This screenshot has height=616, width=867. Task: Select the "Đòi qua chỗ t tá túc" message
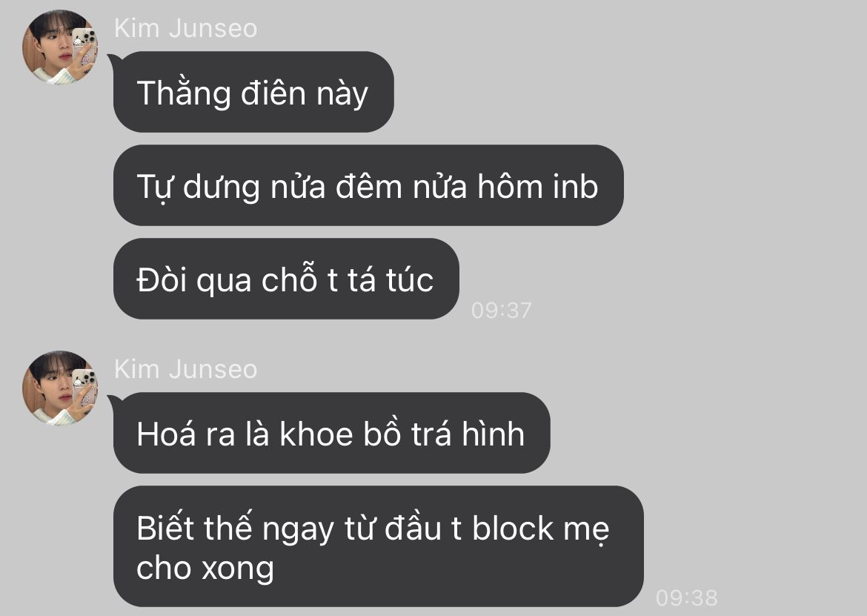coord(286,279)
